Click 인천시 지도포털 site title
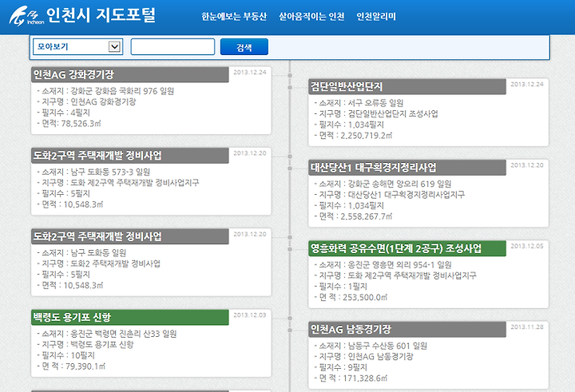Viewport: 575px width, 392px height. tap(101, 15)
